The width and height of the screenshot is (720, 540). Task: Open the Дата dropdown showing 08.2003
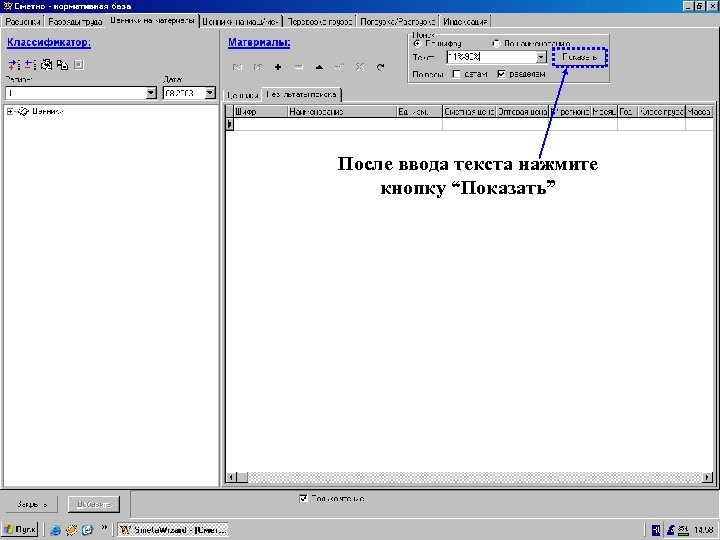click(210, 93)
